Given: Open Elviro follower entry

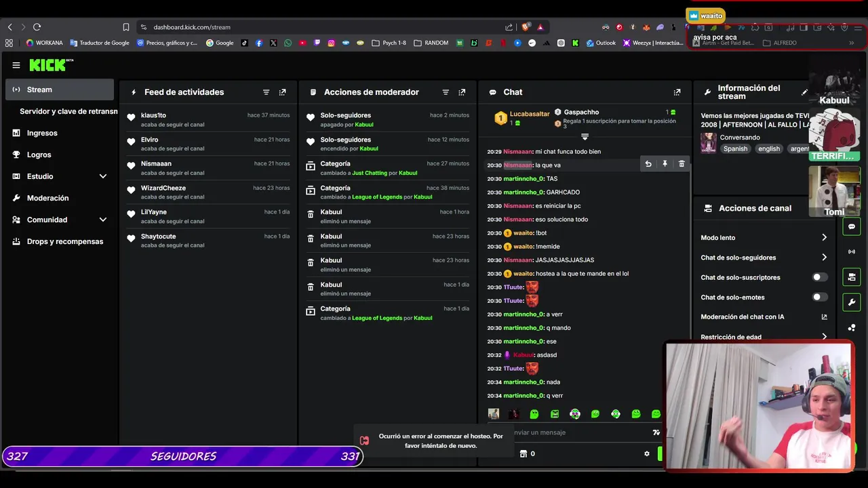Looking at the screenshot, I should (x=209, y=144).
